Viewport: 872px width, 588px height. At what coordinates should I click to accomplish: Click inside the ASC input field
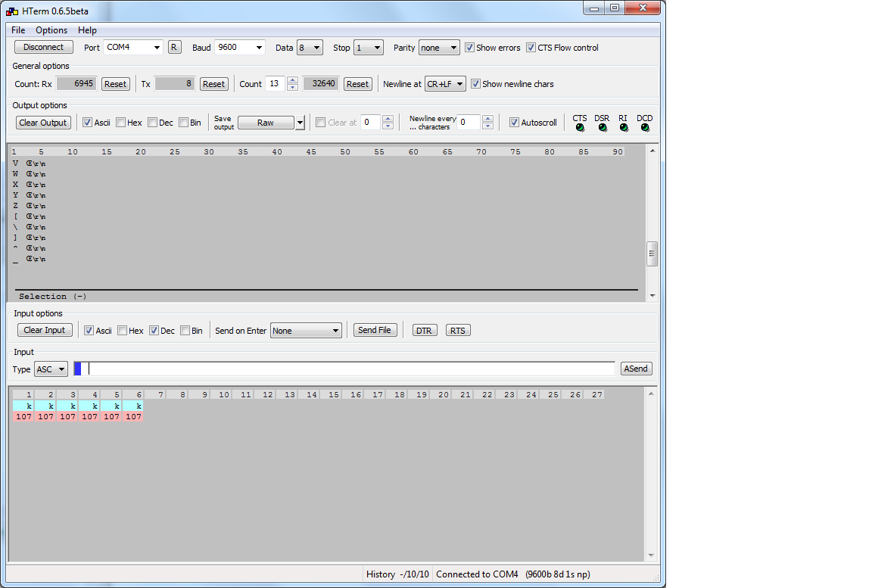click(x=341, y=369)
